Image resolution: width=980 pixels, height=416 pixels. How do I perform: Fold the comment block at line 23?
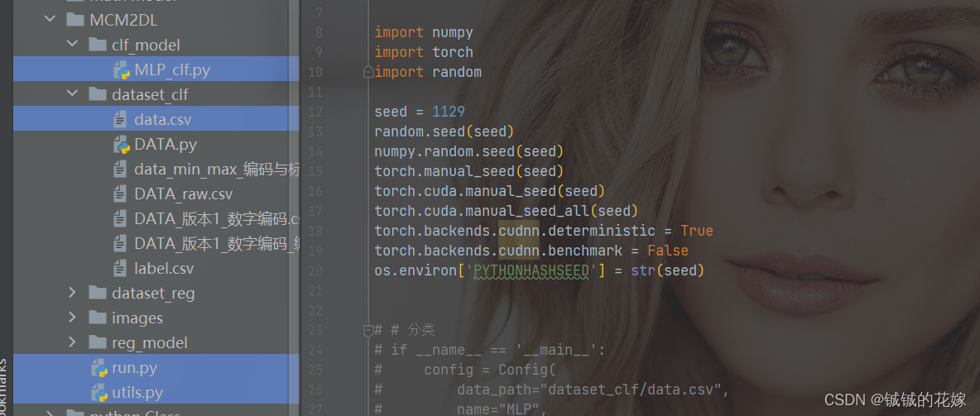[369, 329]
